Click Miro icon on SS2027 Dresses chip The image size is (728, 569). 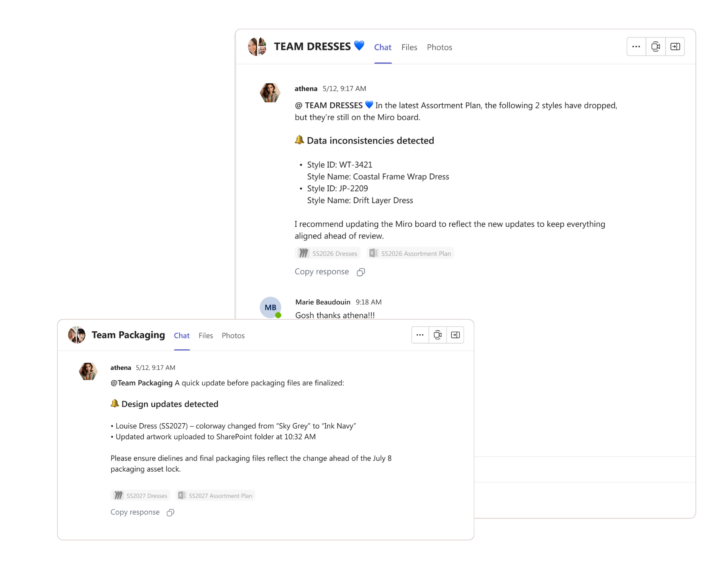118,495
